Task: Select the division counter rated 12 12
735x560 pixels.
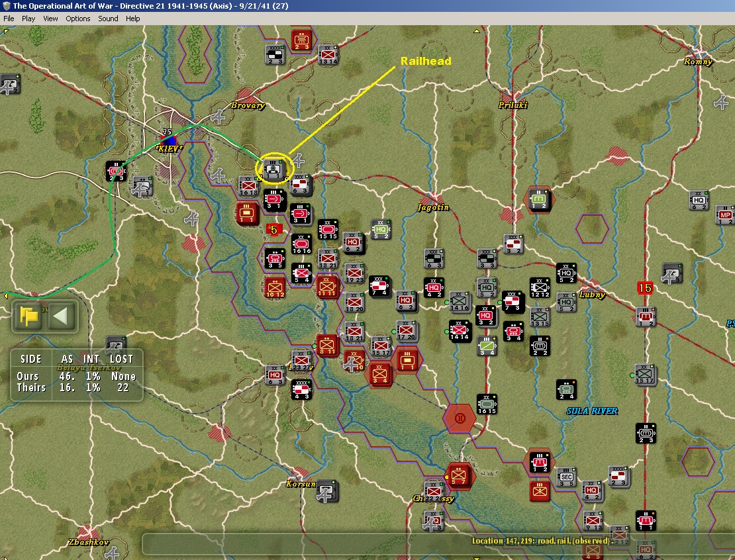Action: (540, 287)
